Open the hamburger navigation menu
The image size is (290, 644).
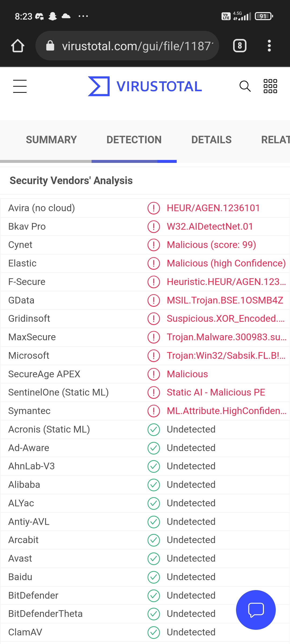[x=20, y=86]
